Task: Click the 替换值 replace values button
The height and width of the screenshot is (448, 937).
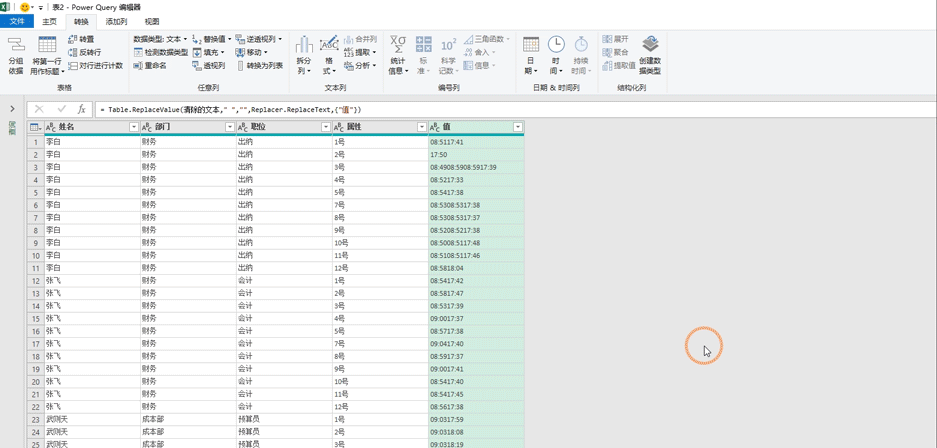Action: point(212,39)
